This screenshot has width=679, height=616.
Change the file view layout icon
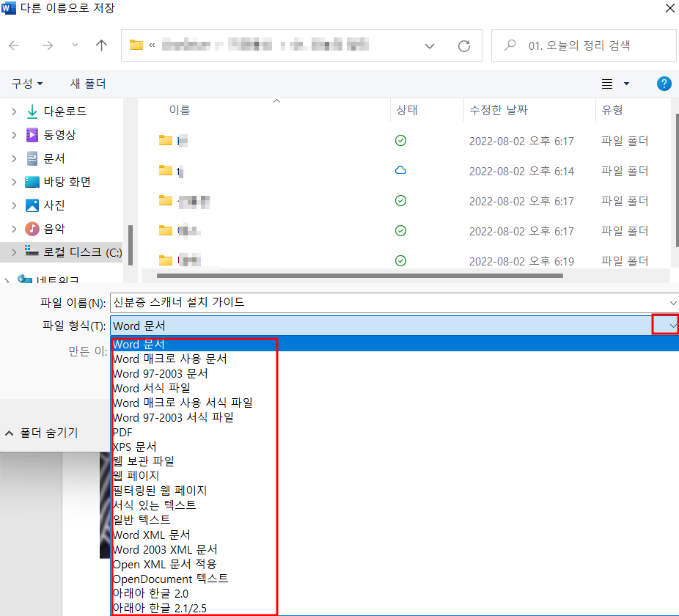tap(607, 84)
